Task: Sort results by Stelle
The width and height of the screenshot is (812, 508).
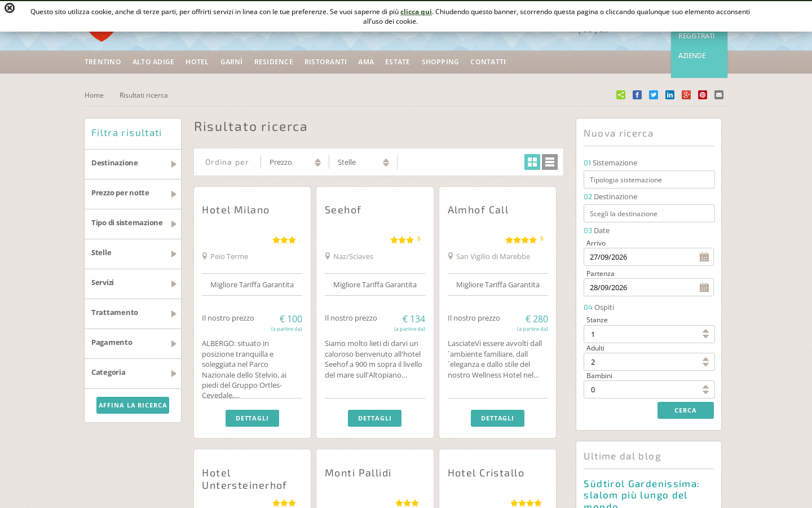Action: (363, 163)
